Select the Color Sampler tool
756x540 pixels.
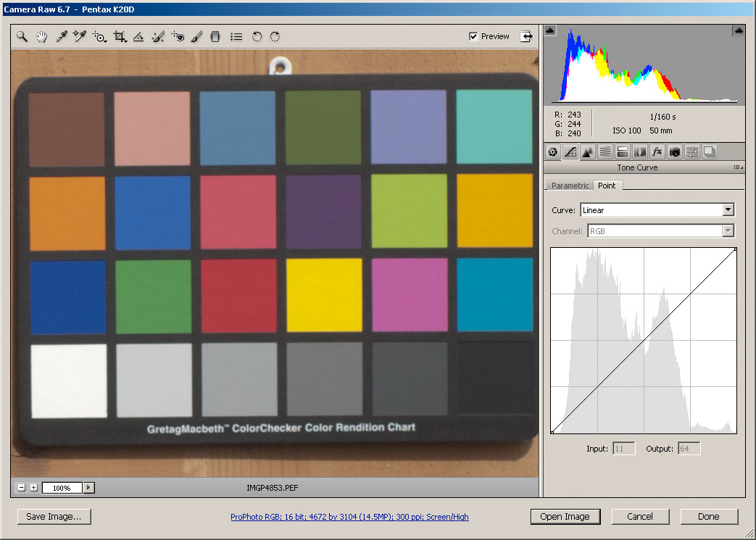tap(80, 37)
